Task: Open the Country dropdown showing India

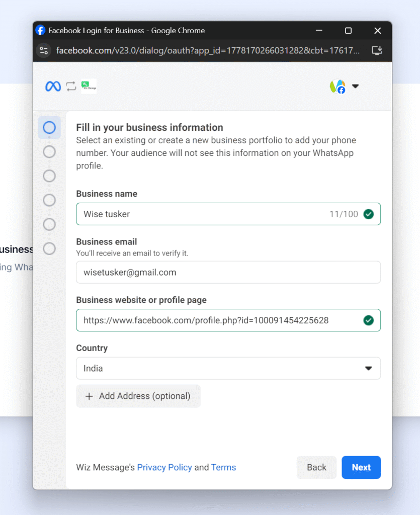Action: pyautogui.click(x=228, y=368)
